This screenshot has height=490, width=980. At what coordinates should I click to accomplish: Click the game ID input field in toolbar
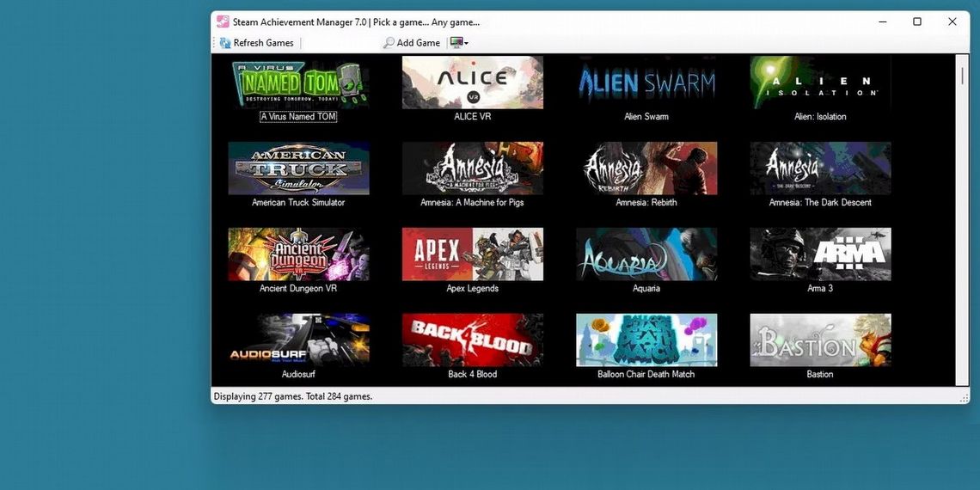pyautogui.click(x=342, y=42)
